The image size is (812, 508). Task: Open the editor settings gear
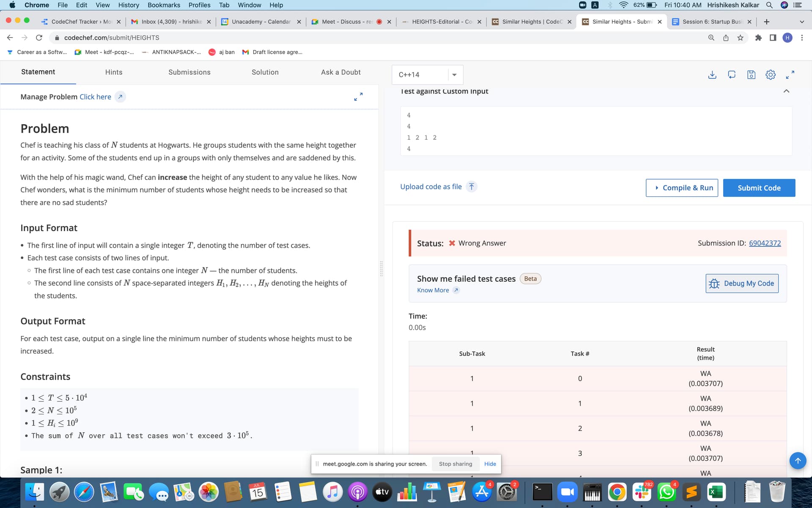(771, 75)
